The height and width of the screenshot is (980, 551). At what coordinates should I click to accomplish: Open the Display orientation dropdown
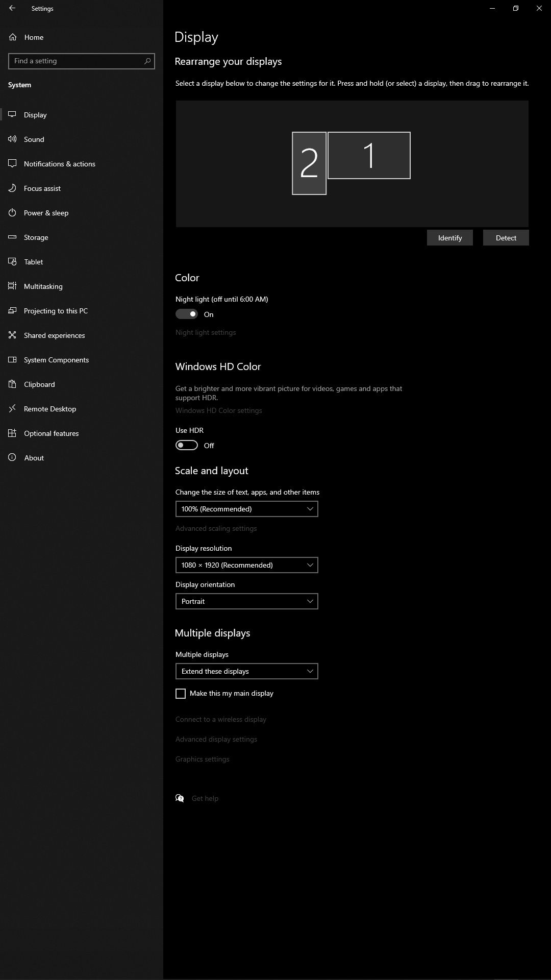click(247, 601)
